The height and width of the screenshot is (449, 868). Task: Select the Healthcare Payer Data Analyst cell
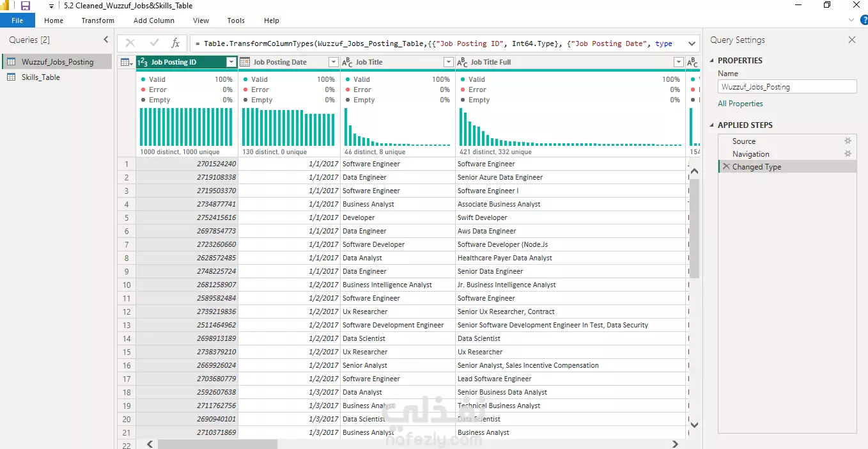pos(570,258)
